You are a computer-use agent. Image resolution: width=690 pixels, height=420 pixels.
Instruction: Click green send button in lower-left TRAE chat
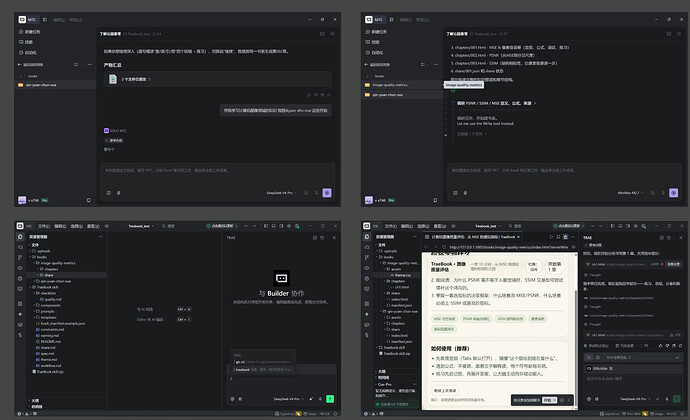coord(330,399)
